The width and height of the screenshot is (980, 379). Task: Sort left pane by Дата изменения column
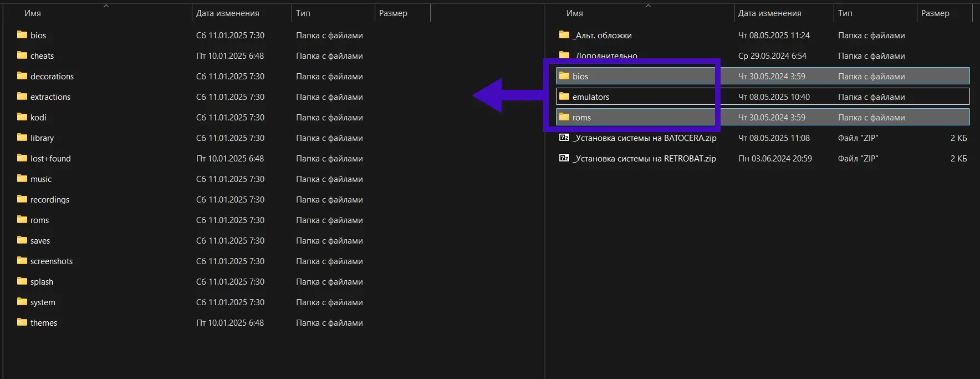(228, 13)
